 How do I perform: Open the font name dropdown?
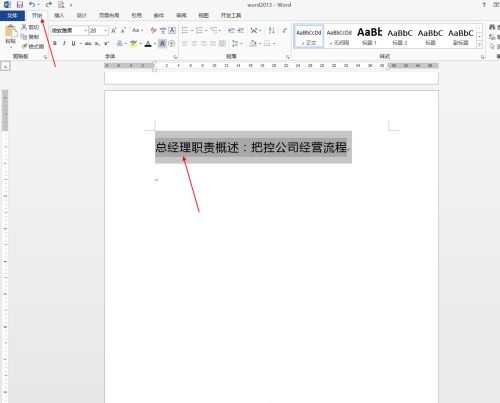(x=86, y=31)
